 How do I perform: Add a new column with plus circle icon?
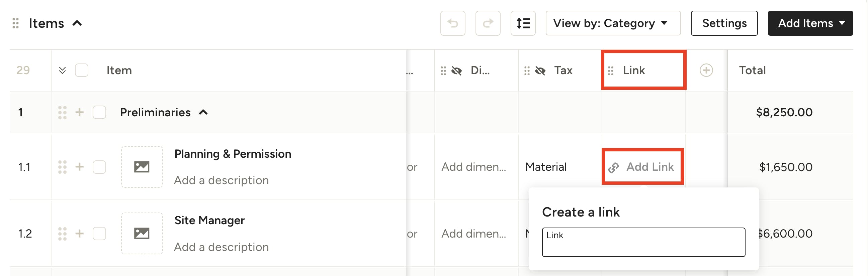pyautogui.click(x=706, y=71)
